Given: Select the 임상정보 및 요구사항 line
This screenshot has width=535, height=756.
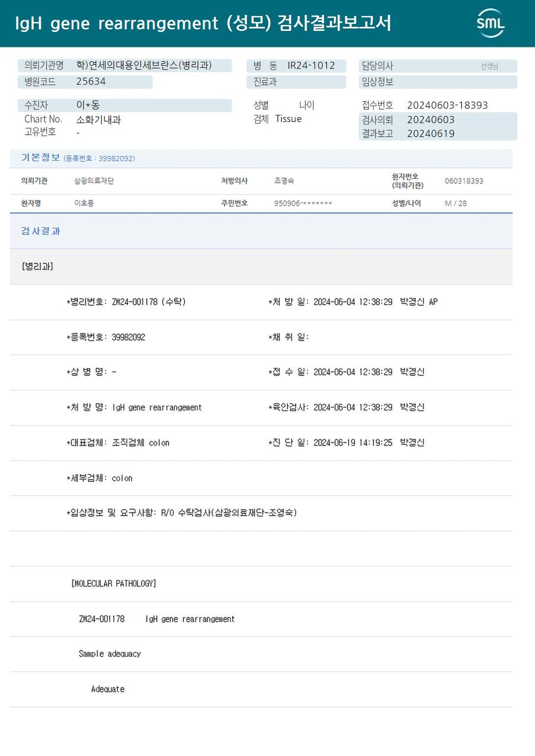Looking at the screenshot, I should (181, 513).
